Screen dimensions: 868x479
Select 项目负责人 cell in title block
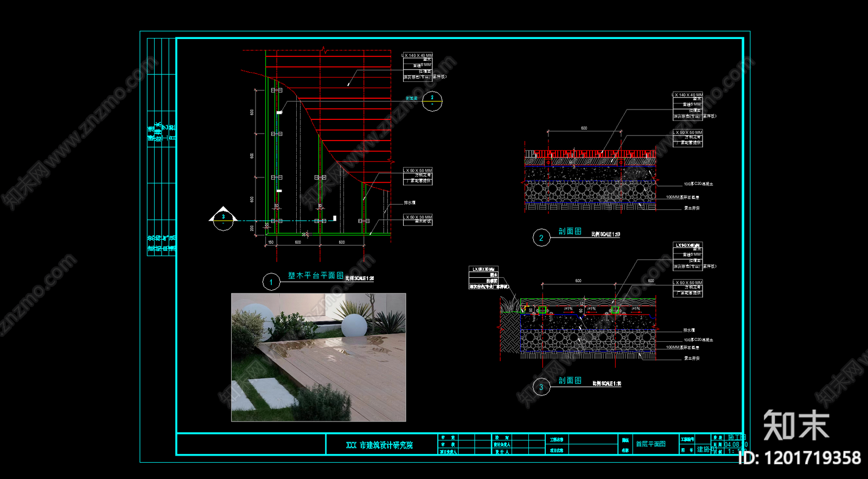448,451
